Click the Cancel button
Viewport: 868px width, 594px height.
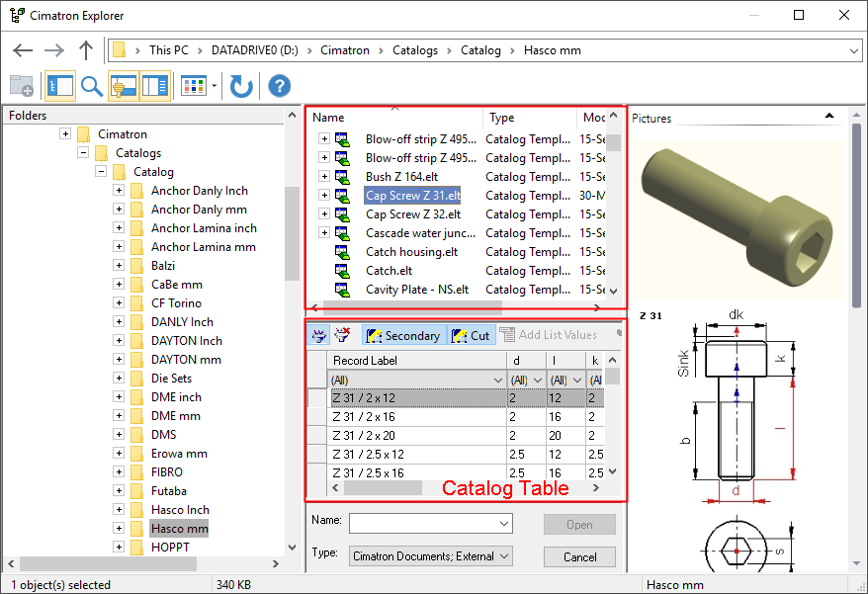point(579,556)
